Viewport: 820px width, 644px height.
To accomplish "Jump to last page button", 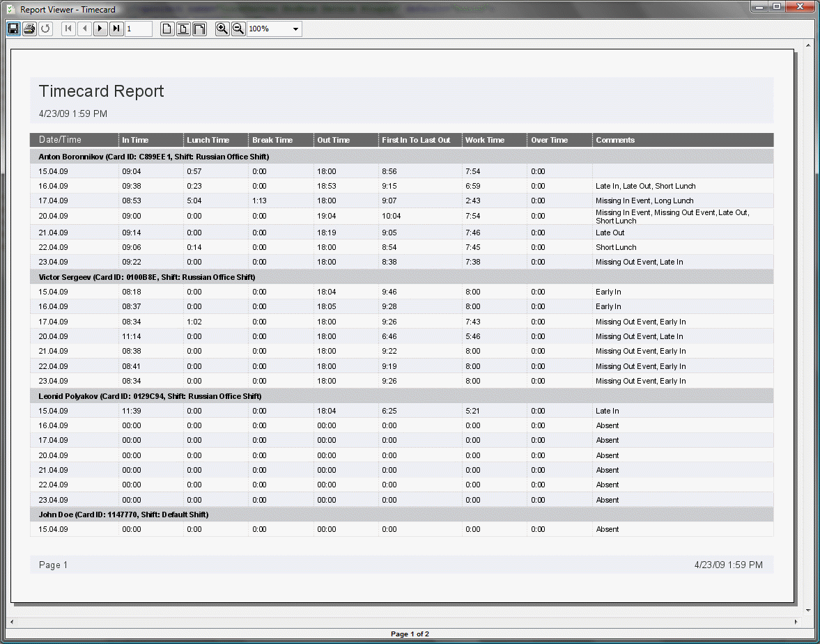I will tap(116, 29).
